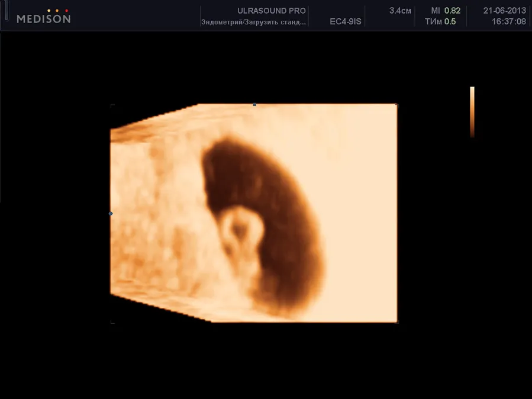The image size is (532, 399).
Task: Click the time 16:37:08
Action: (x=508, y=22)
